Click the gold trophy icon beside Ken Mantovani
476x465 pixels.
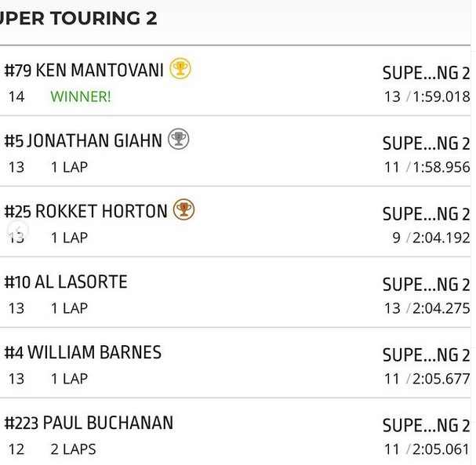pos(180,68)
